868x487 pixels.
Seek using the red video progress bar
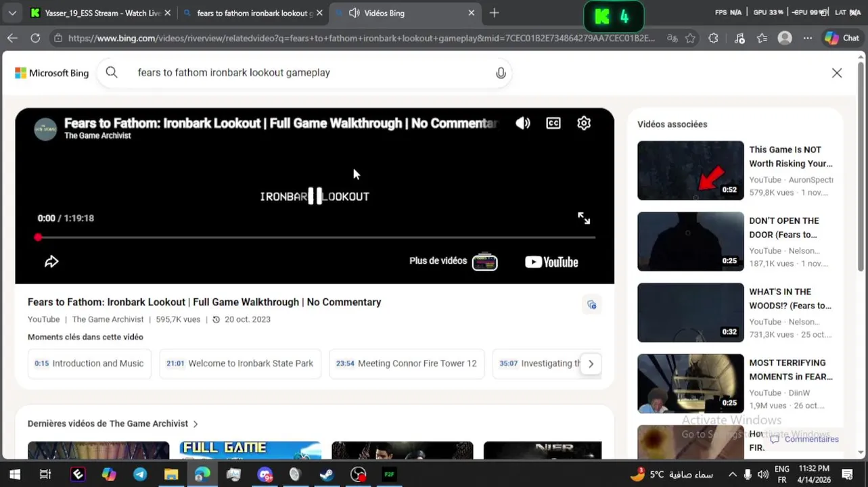point(316,237)
